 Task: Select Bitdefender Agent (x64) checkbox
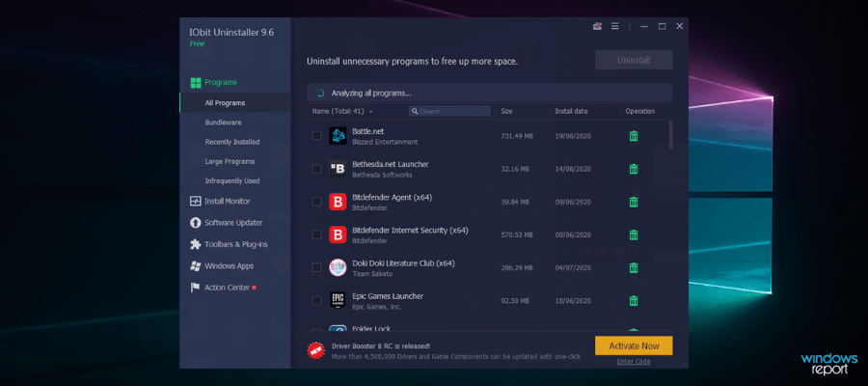[x=316, y=202]
